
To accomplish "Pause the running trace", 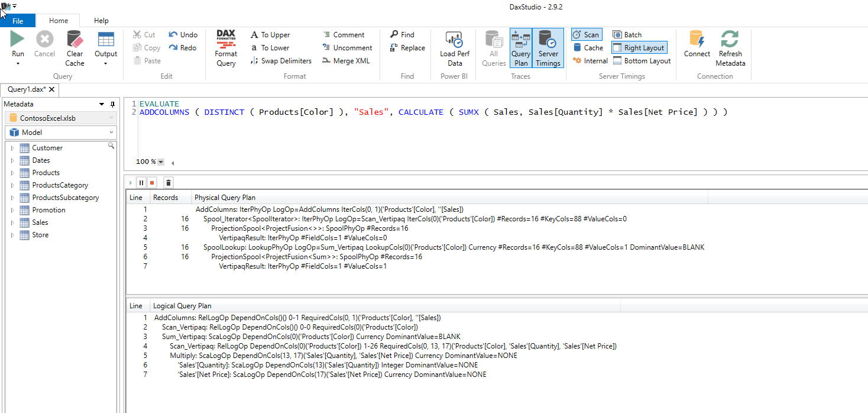I will (141, 182).
